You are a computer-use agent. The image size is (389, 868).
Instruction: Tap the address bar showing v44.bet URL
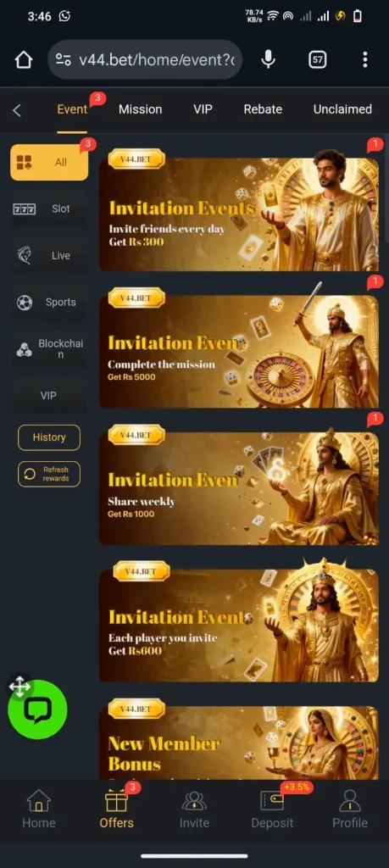pos(145,60)
